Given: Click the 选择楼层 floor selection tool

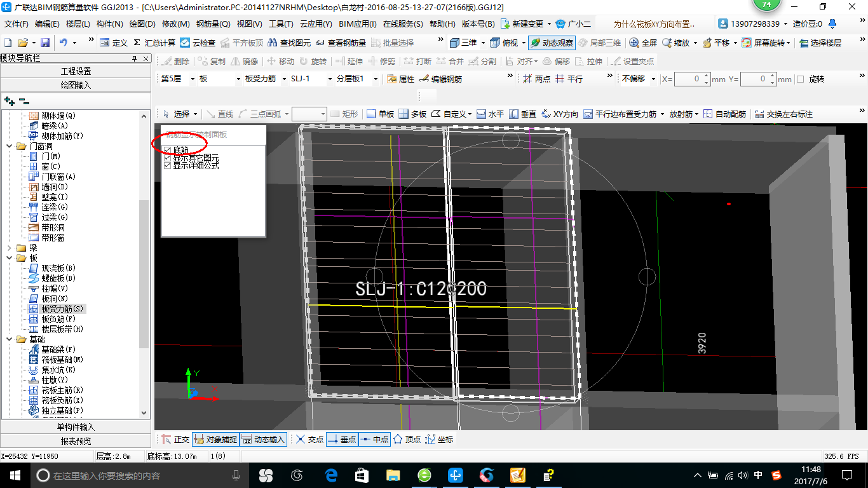Looking at the screenshot, I should pyautogui.click(x=820, y=43).
